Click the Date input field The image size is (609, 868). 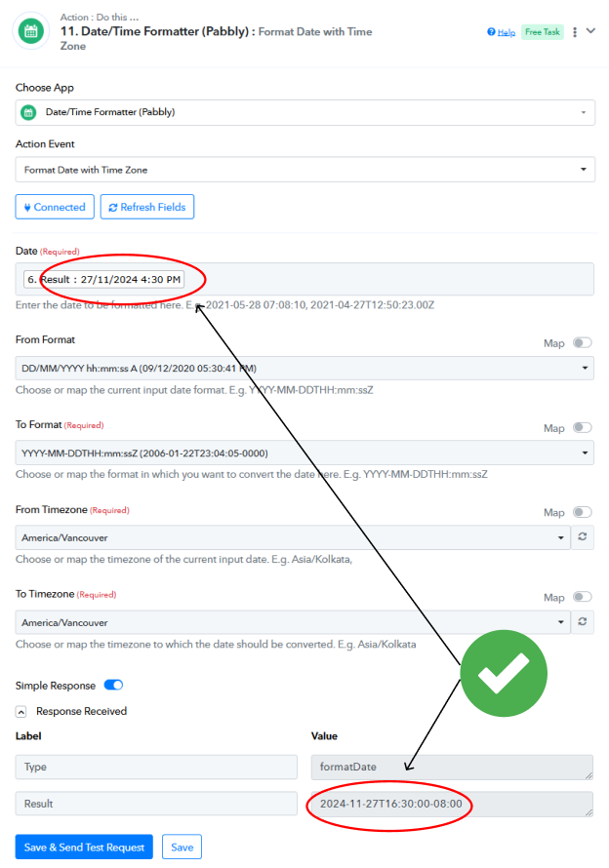tap(304, 279)
